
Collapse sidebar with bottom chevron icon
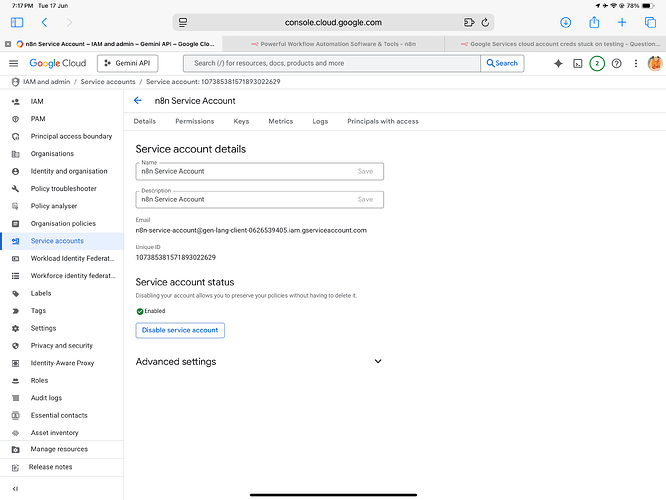click(15, 489)
